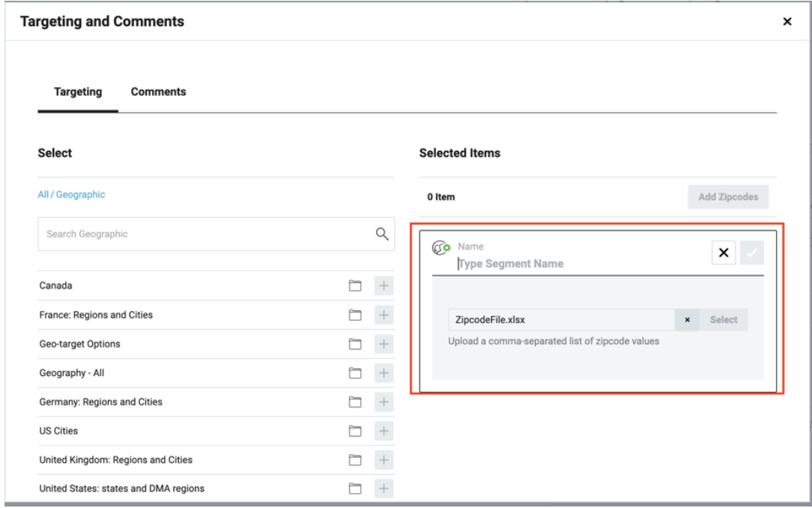Open the Geo-target Options folder icon
This screenshot has width=812, height=508.
pyautogui.click(x=355, y=344)
